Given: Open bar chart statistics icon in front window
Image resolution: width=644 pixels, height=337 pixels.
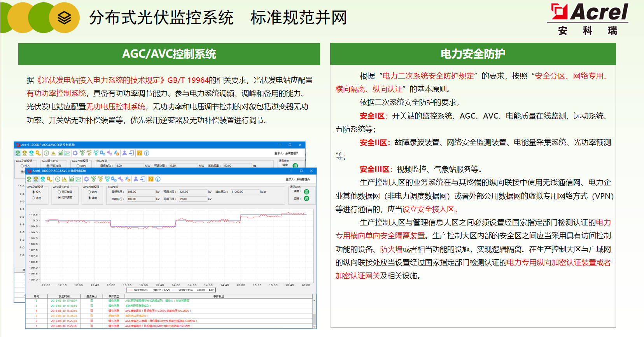Looking at the screenshot, I should (72, 179).
